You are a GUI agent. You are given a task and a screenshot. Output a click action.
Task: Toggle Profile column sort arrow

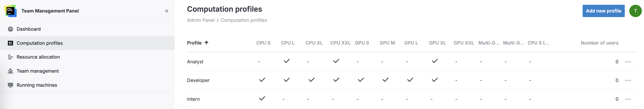(206, 43)
